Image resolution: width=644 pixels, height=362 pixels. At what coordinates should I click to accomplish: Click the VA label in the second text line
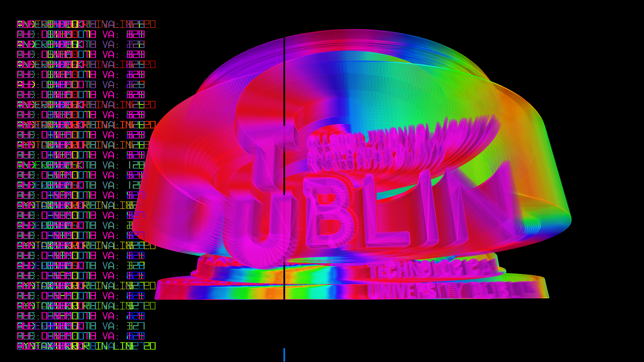point(108,35)
